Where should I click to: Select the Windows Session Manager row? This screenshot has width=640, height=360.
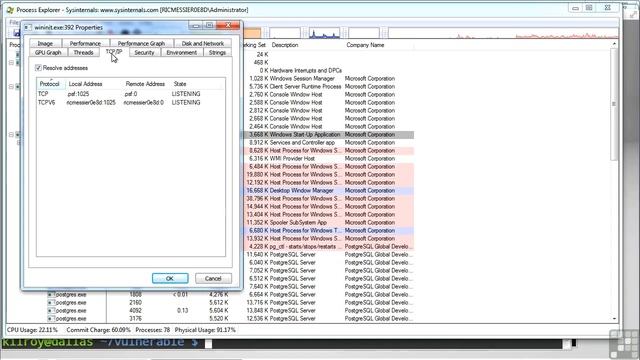pyautogui.click(x=329, y=78)
